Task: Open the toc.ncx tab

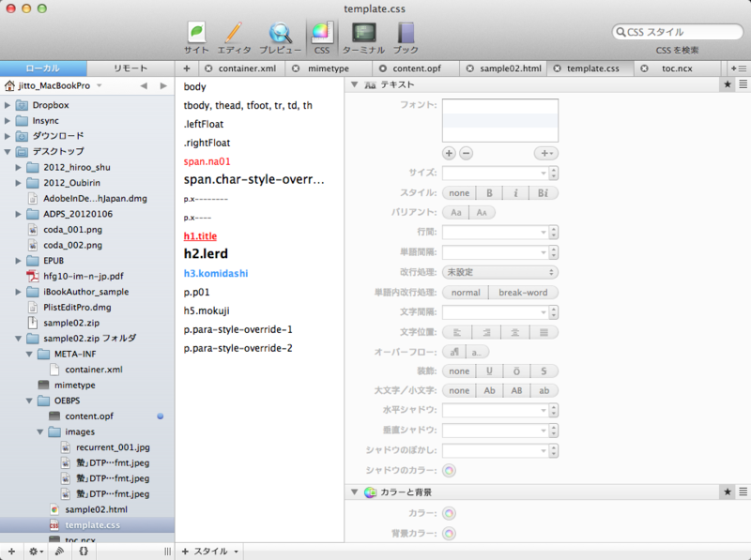Action: 677,68
